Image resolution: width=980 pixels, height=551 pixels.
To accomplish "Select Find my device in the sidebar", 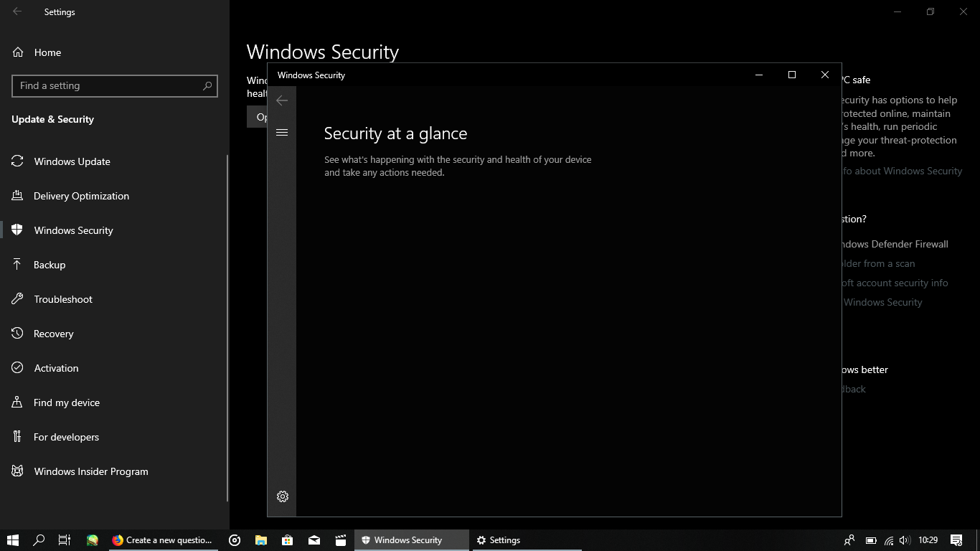I will (115, 402).
